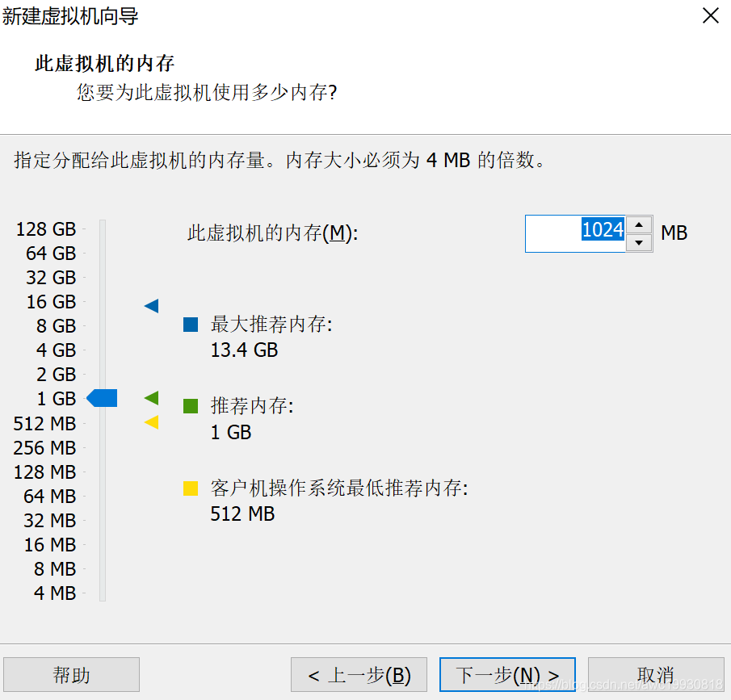The image size is (731, 700).
Task: Click the 推荐内存 label text
Action: click(252, 406)
